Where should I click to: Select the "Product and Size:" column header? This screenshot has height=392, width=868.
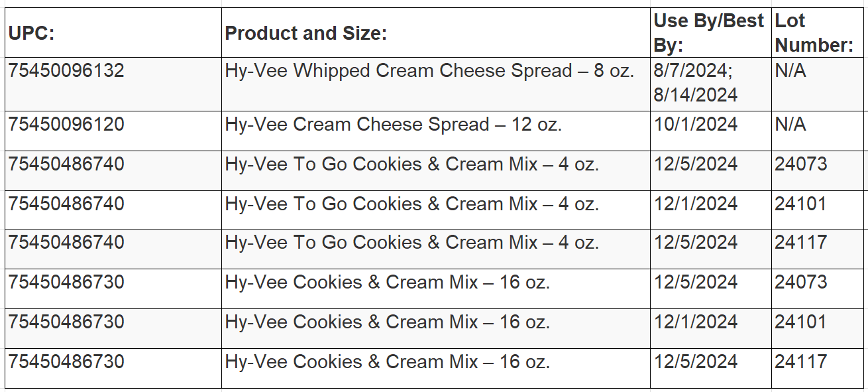[x=305, y=33]
